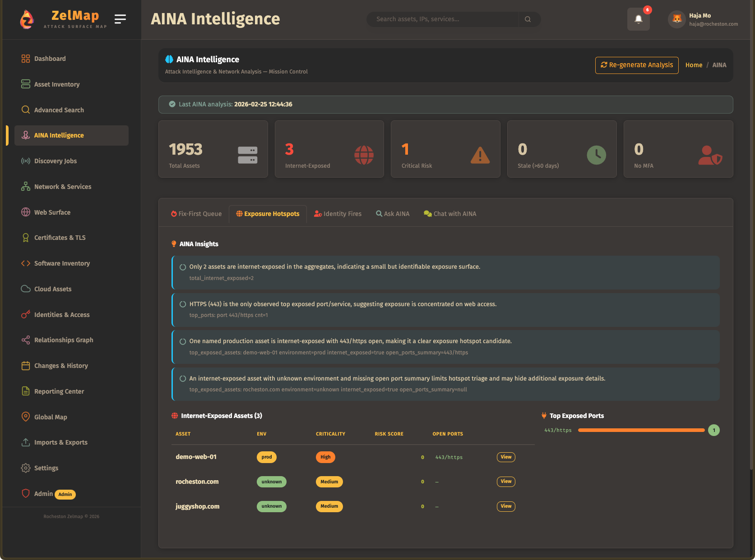Toggle the hamburger sidebar menu icon
Viewport: 755px width, 560px height.
click(120, 19)
